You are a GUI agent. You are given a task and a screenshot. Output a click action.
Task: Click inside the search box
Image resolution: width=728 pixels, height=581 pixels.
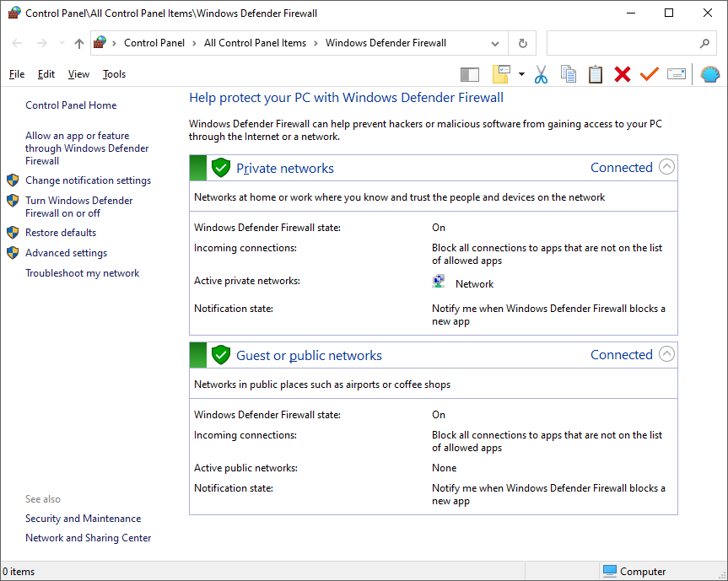click(x=624, y=43)
